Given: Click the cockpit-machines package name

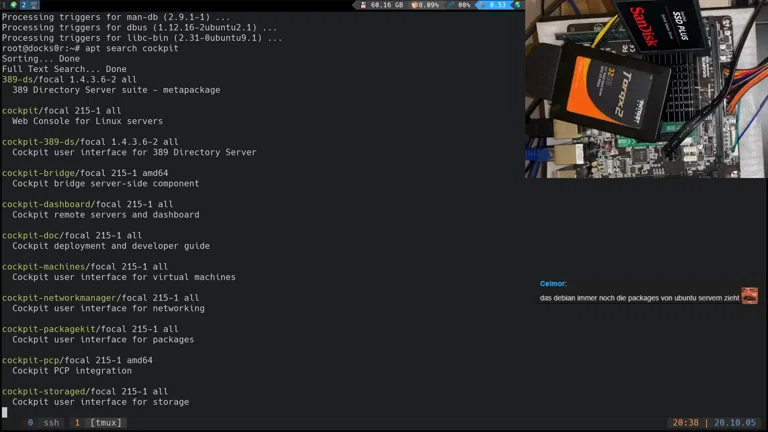Looking at the screenshot, I should [43, 267].
